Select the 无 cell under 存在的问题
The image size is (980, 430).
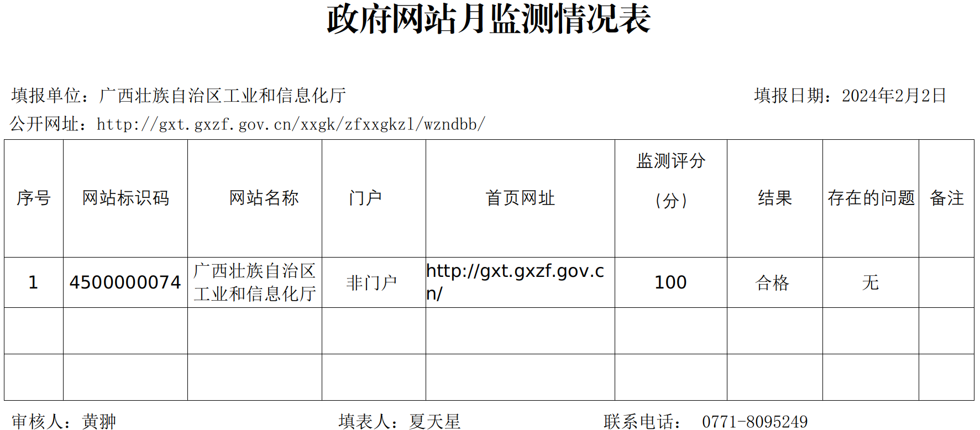(x=870, y=283)
